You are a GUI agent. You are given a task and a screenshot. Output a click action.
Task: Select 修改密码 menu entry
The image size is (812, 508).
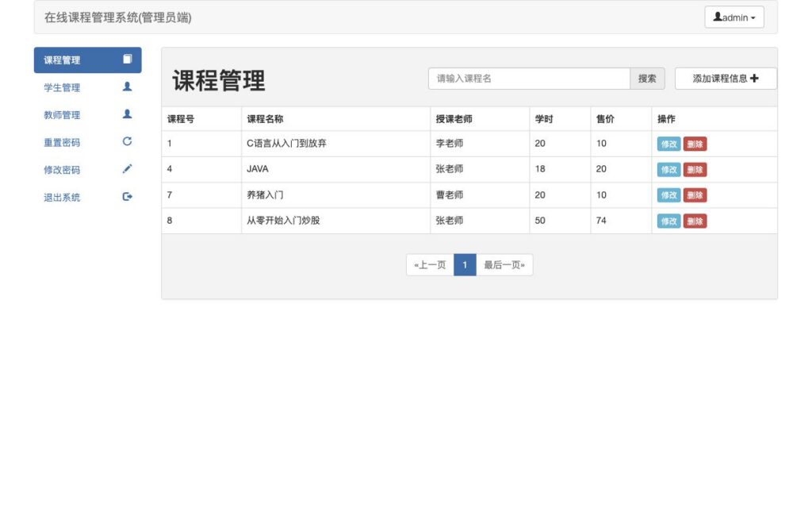tap(87, 170)
